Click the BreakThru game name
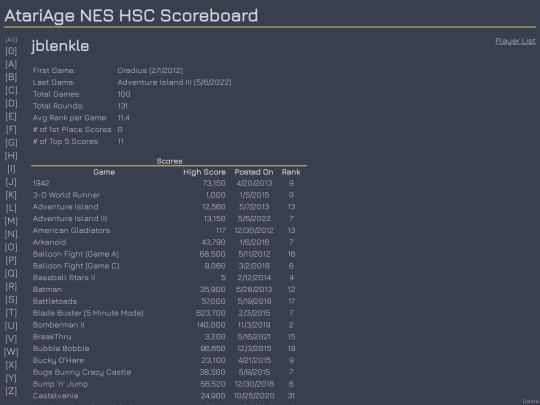 (52, 336)
